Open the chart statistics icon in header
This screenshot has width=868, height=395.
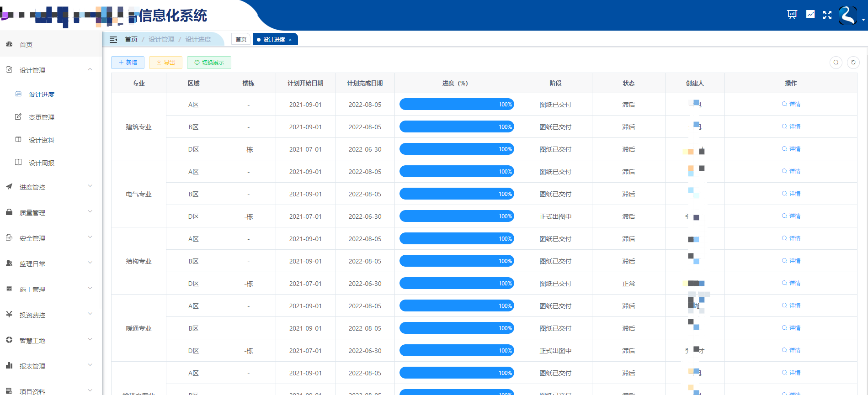[x=810, y=15]
